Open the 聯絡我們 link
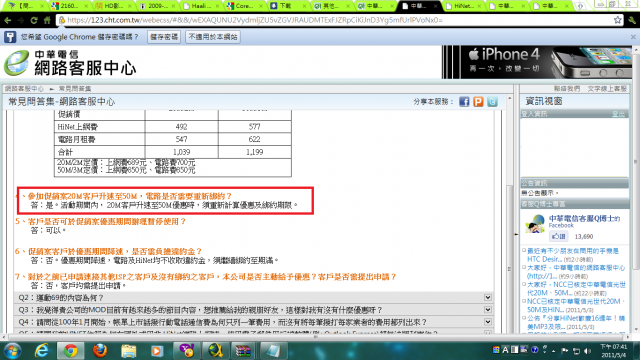640x360 pixels. click(x=567, y=89)
